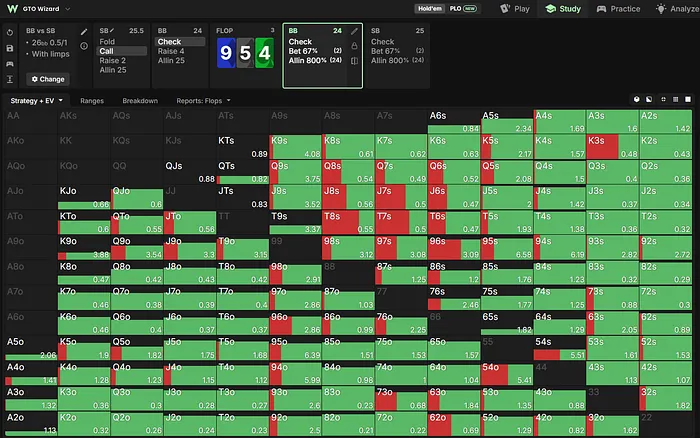Select the 76s hand cell
Viewport: 700px width, 438px height.
point(454,298)
